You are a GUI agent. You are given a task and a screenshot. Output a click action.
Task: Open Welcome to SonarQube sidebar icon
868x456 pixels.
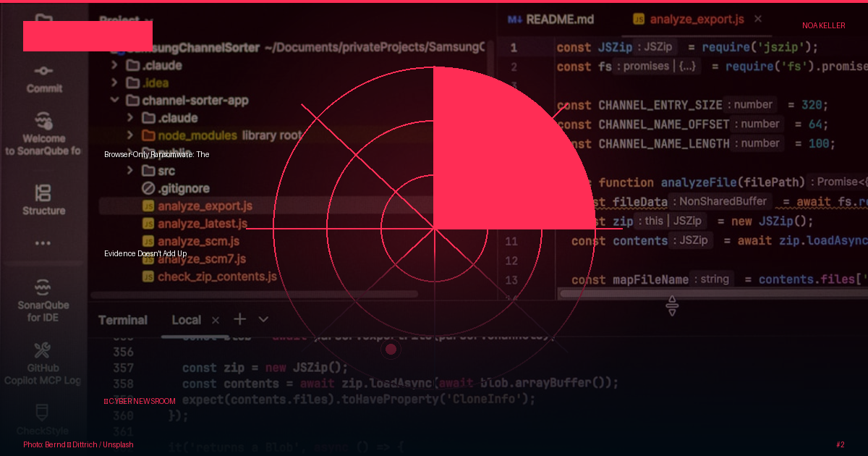point(44,120)
